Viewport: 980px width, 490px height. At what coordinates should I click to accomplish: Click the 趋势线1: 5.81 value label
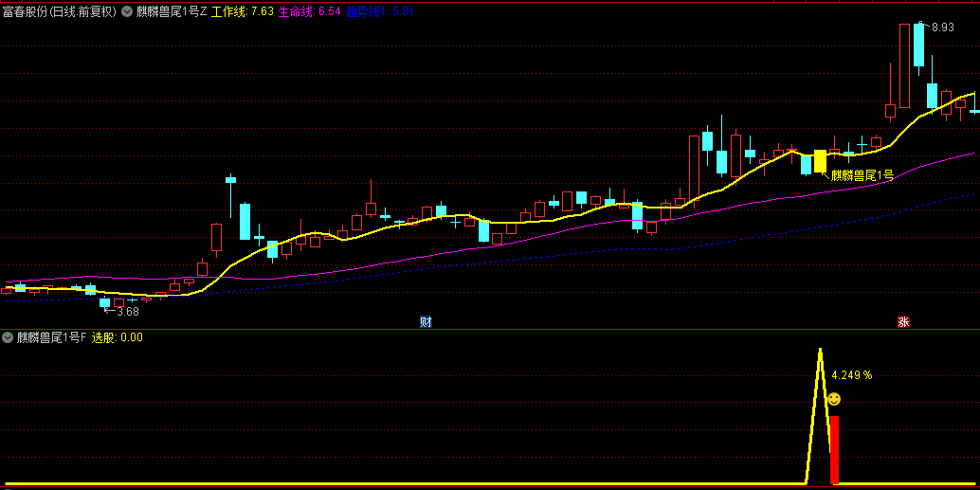coord(380,11)
